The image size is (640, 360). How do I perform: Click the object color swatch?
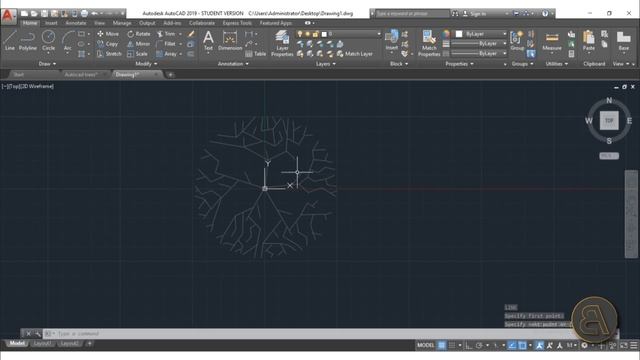[459, 34]
